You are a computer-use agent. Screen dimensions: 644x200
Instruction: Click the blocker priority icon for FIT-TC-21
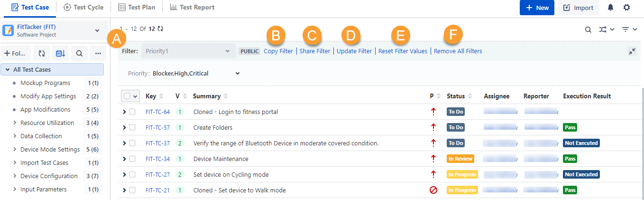coord(433,190)
